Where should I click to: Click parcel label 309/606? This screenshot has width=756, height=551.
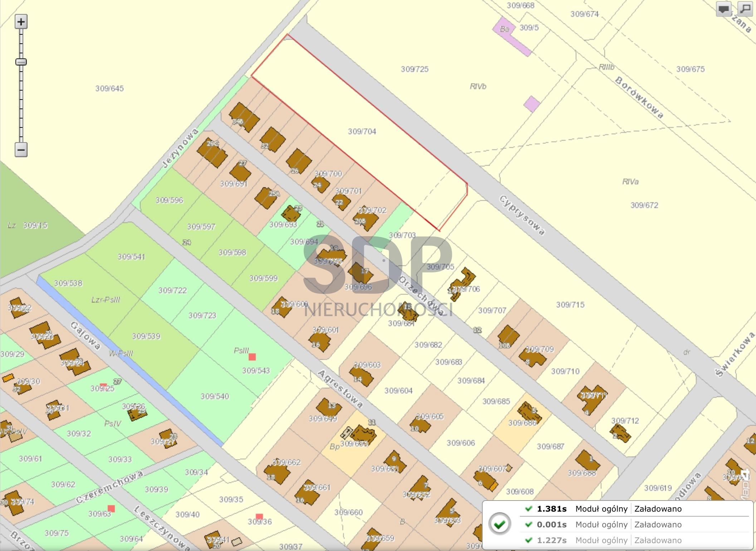click(461, 443)
